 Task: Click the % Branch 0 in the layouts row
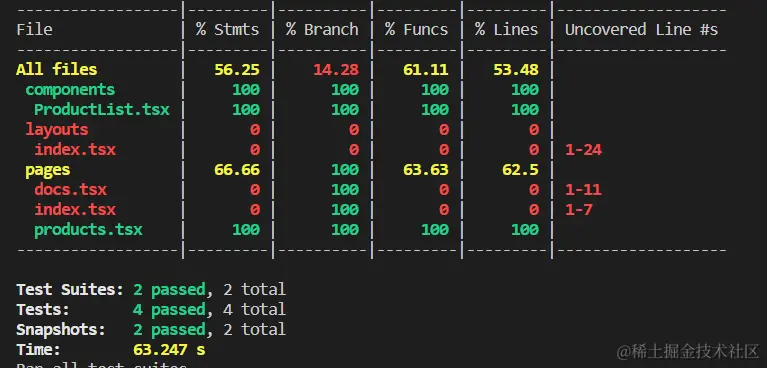354,130
